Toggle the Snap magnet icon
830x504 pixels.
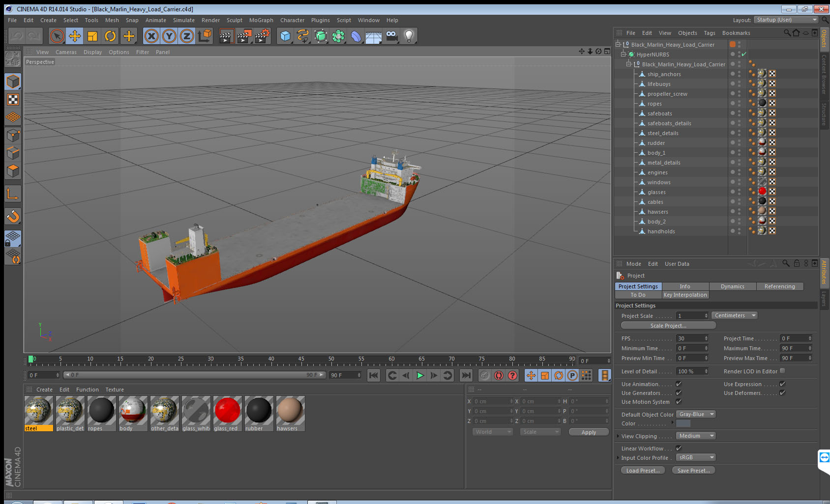pos(13,216)
